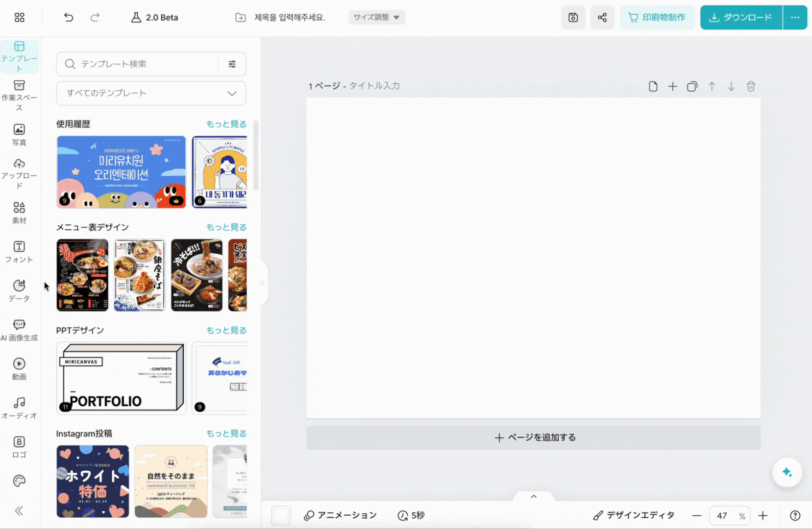Open the サイズ調整 dropdown
The height and width of the screenshot is (529, 812).
[x=377, y=17]
